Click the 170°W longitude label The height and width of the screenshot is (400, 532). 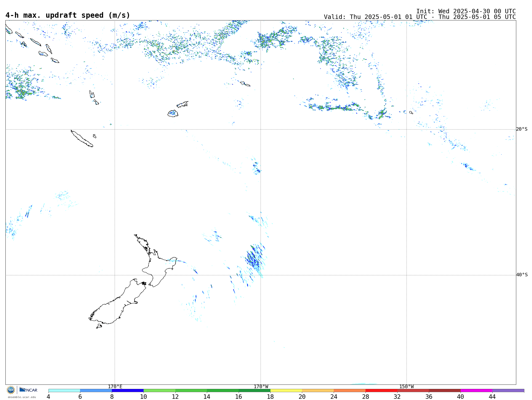tap(261, 386)
